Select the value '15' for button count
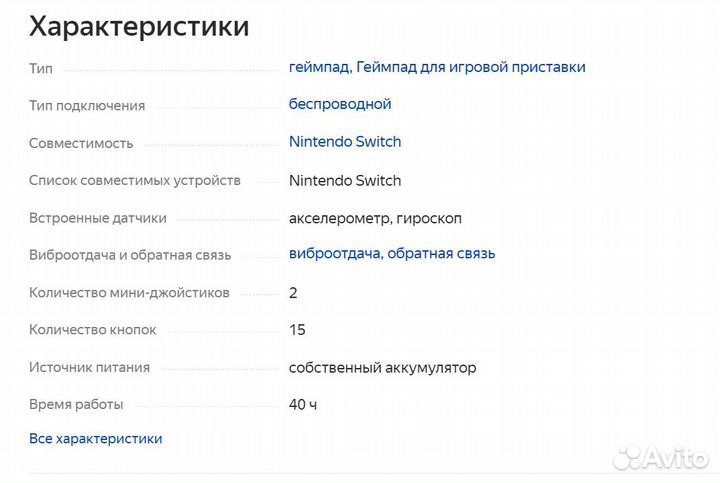720x483 pixels. coord(297,330)
